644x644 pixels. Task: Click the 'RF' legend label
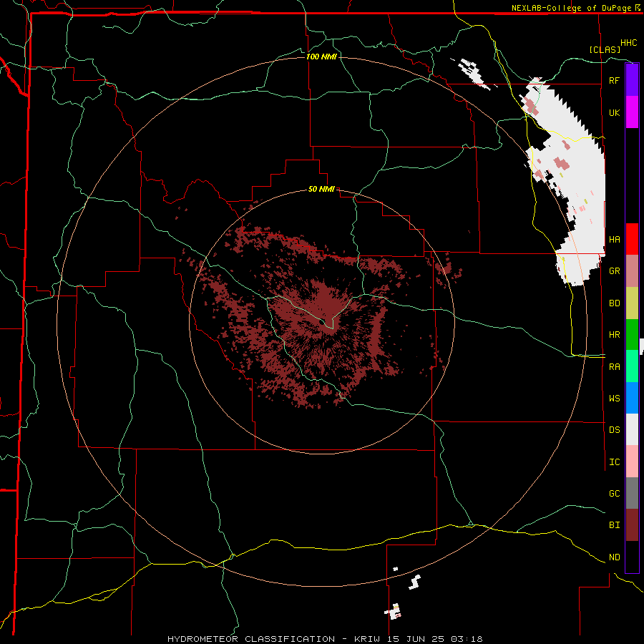[614, 80]
